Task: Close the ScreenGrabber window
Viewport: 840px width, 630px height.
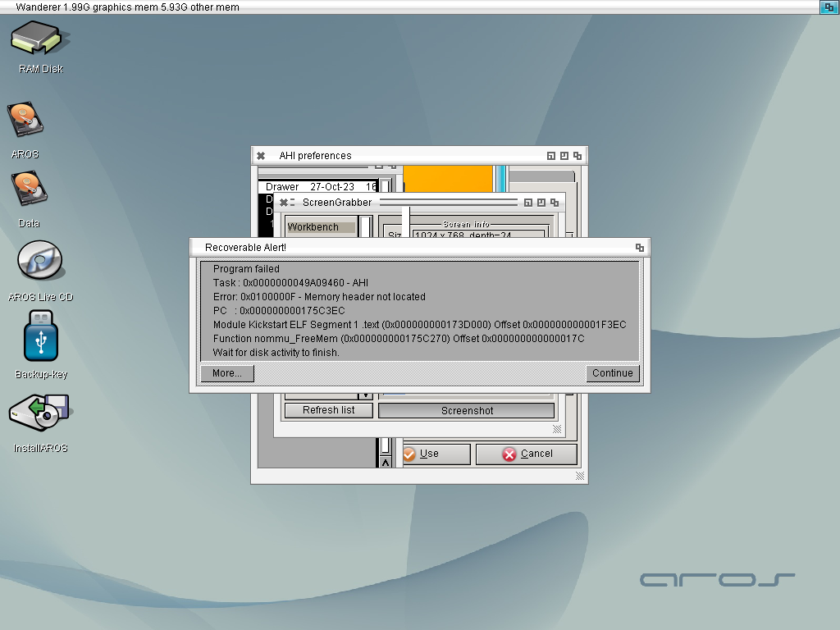Action: pyautogui.click(x=283, y=203)
